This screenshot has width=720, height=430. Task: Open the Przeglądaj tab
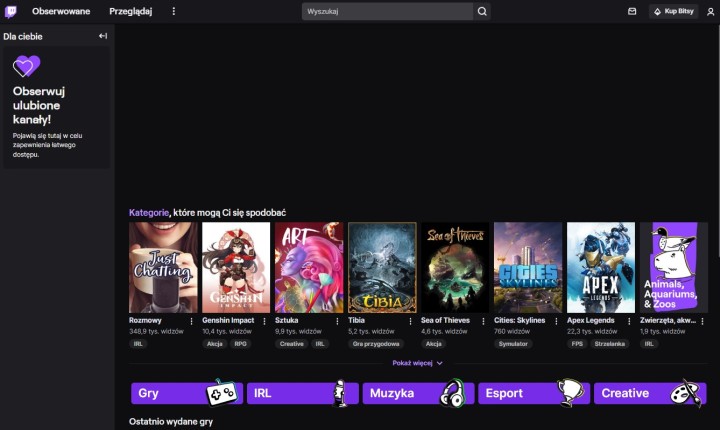click(x=130, y=11)
